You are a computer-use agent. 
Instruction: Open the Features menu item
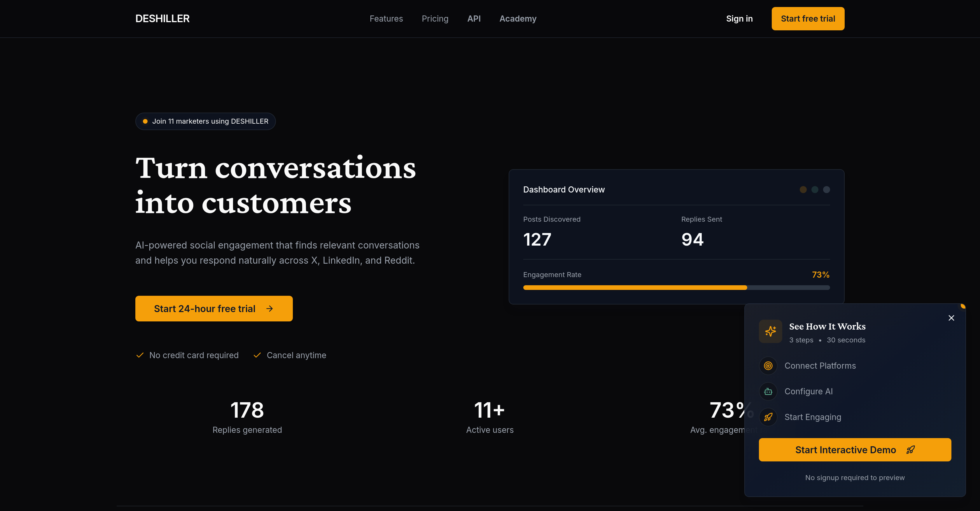386,18
